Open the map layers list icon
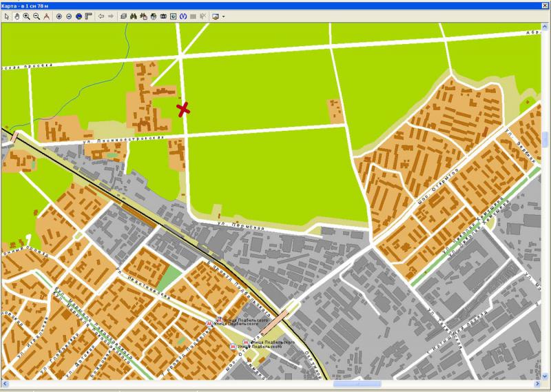 tap(124, 17)
